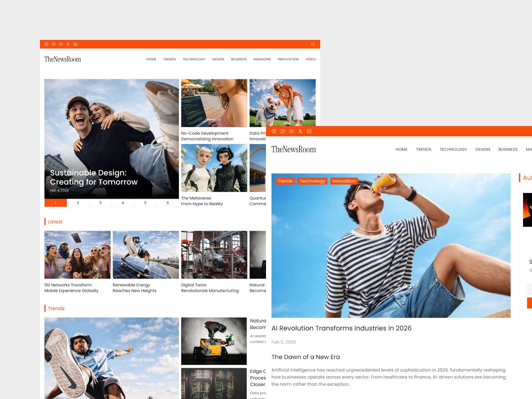Click the LinkedIn icon on the homepage mockup

[75, 44]
